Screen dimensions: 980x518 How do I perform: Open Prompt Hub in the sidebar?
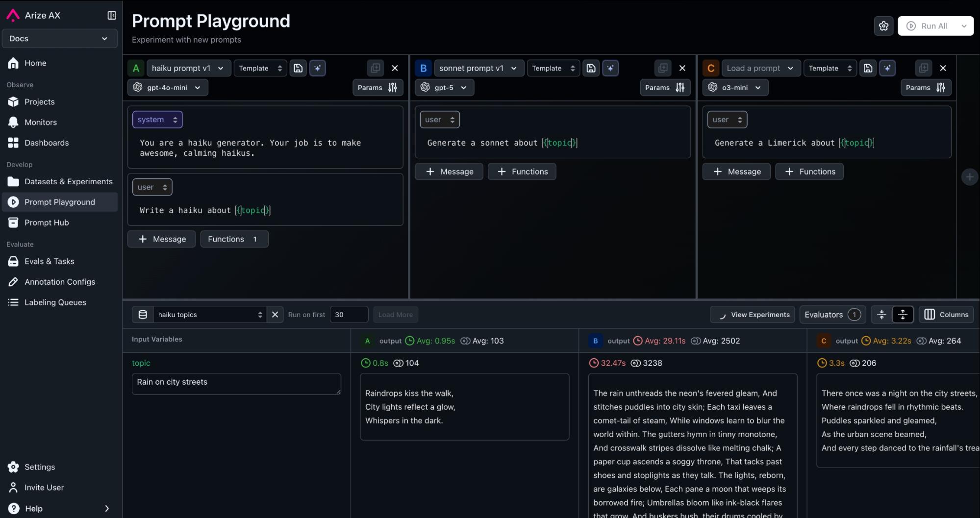pyautogui.click(x=47, y=222)
